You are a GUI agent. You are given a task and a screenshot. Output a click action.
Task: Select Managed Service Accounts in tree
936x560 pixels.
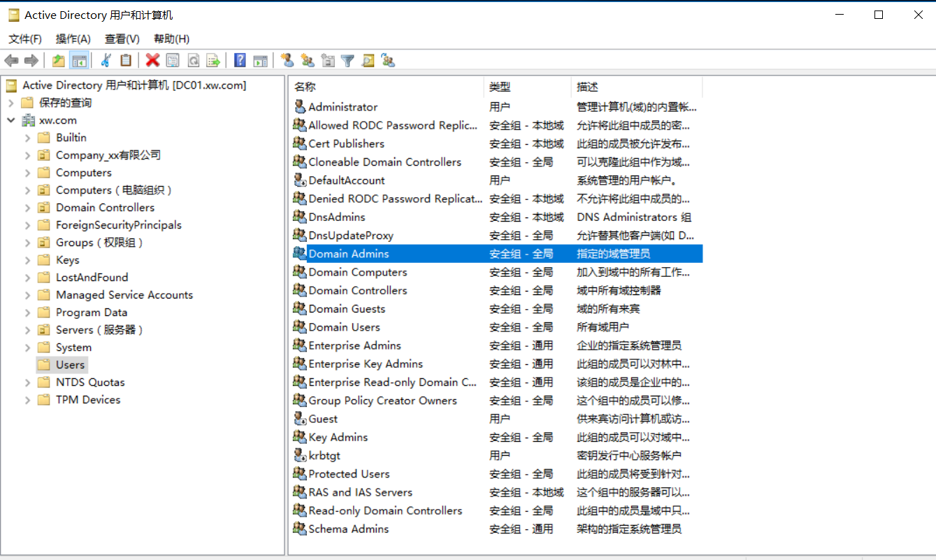coord(124,295)
